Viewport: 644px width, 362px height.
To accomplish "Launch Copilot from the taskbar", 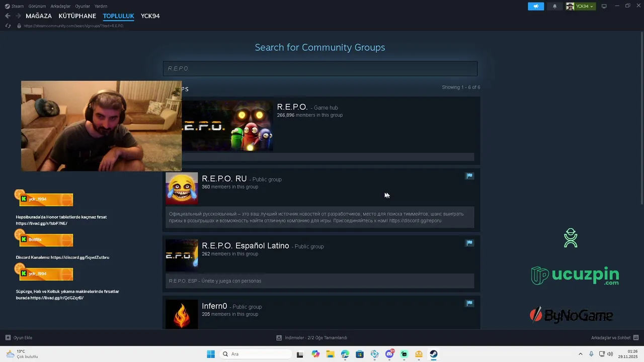I will pyautogui.click(x=315, y=354).
